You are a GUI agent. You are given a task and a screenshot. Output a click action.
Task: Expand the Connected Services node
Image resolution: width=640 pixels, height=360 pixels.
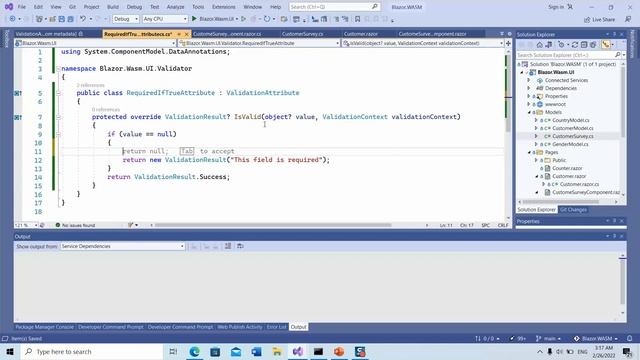(529, 80)
